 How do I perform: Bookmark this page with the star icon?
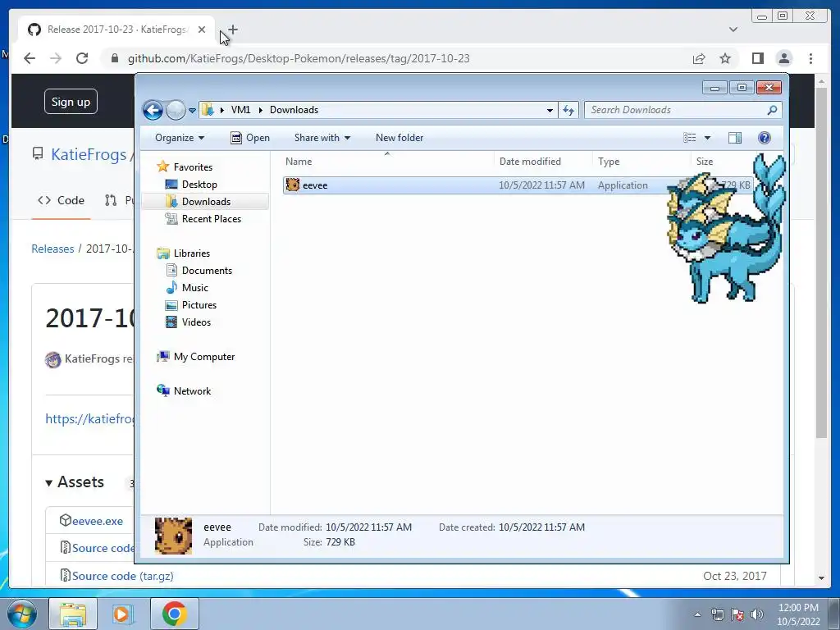[x=725, y=58]
